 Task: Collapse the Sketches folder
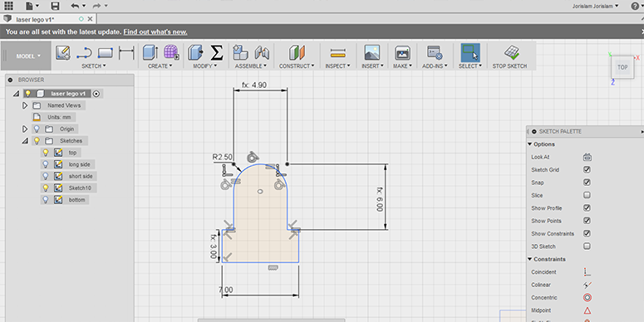[x=25, y=141]
